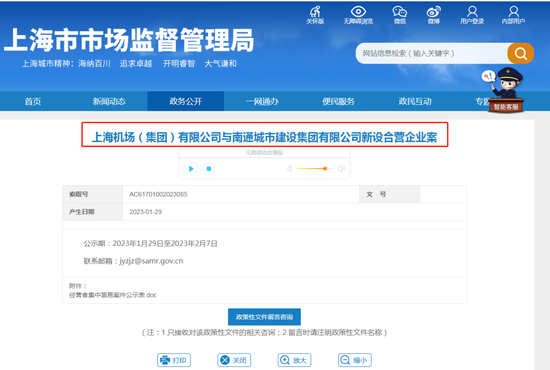Open the 经营者集中简易案件公示表.doc attachment
The width and height of the screenshot is (550, 370).
coord(113,295)
